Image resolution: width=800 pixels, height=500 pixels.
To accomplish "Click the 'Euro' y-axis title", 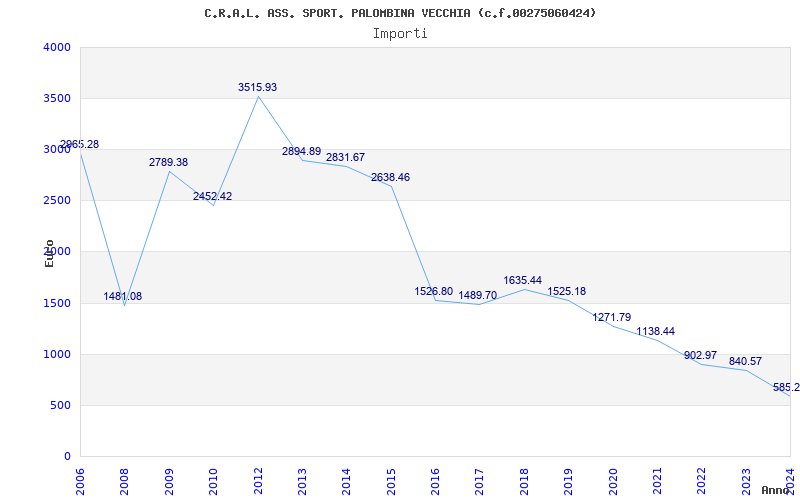I will click(49, 253).
